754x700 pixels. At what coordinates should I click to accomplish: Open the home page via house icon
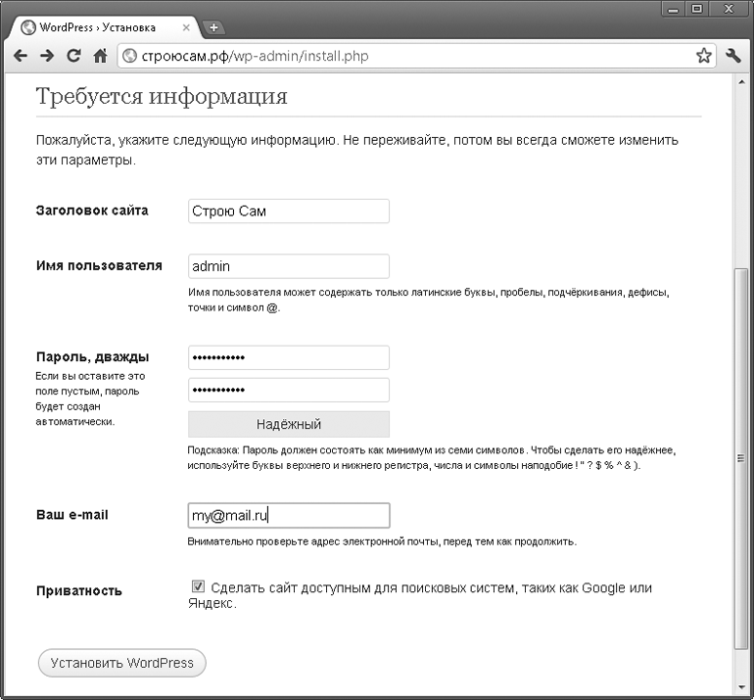(x=100, y=56)
